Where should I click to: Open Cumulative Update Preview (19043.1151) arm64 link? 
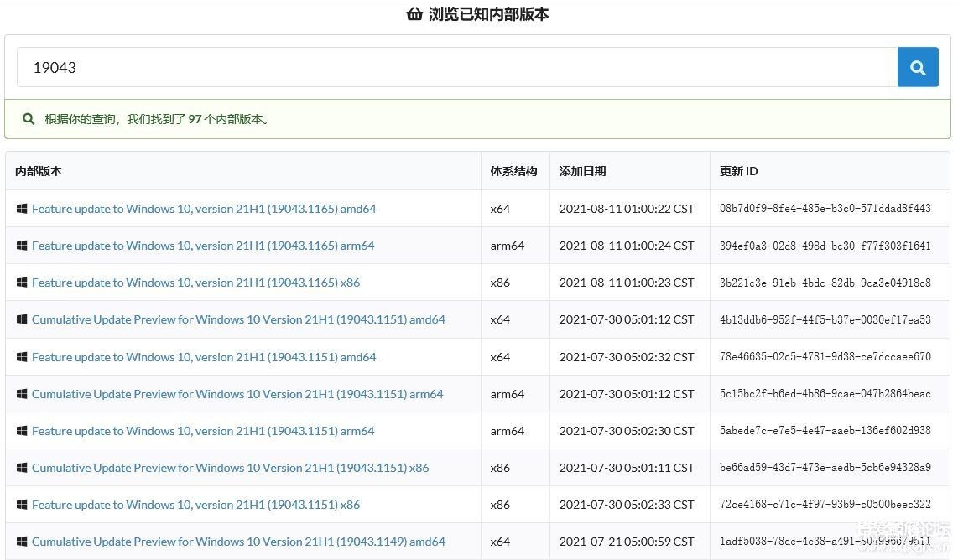pos(237,394)
